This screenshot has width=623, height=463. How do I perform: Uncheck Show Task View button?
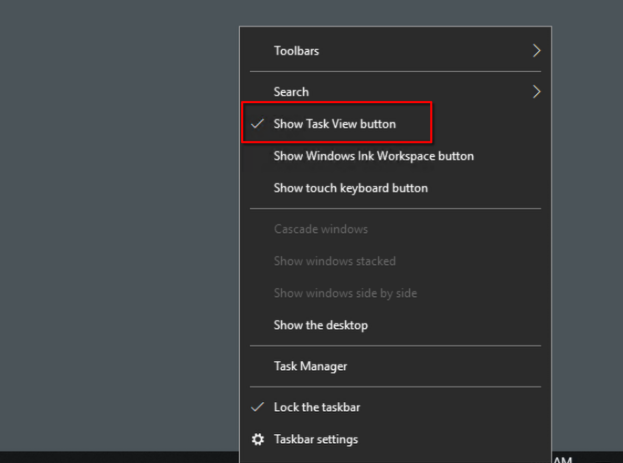tap(395, 124)
